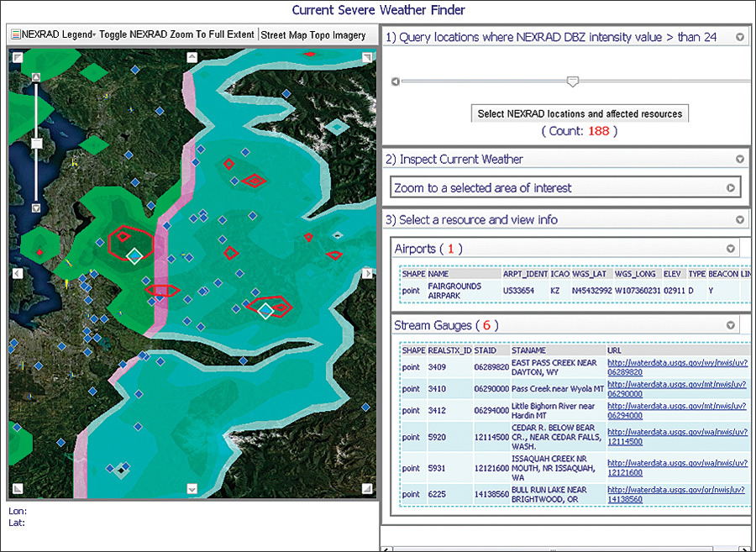Image resolution: width=756 pixels, height=552 pixels.
Task: Collapse the Airports section
Action: (x=731, y=249)
